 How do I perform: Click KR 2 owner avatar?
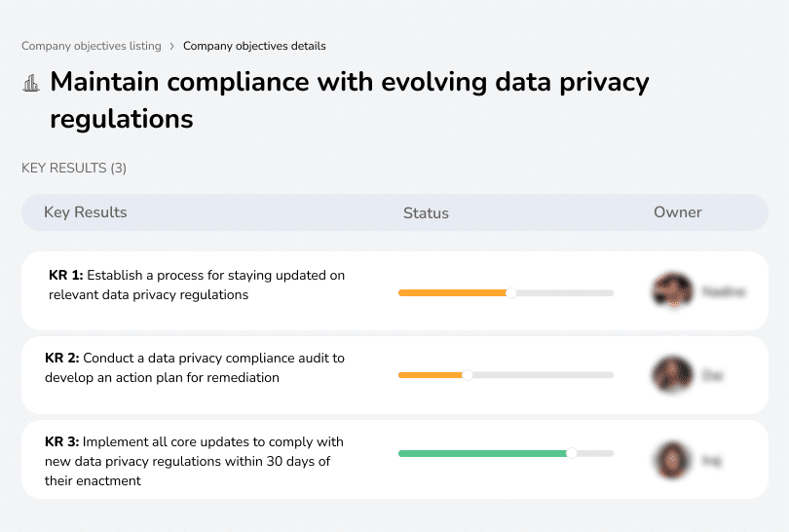tap(672, 375)
